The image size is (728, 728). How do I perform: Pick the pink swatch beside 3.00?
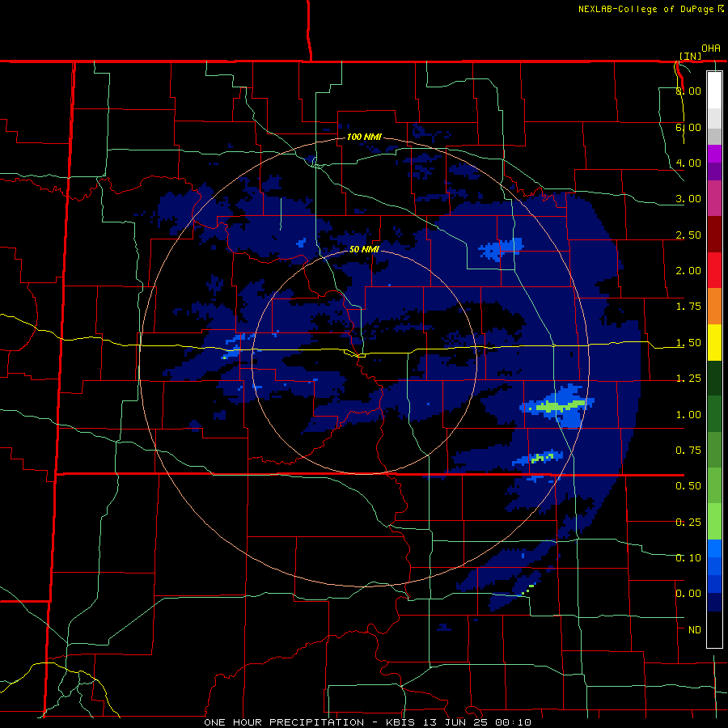pyautogui.click(x=714, y=198)
